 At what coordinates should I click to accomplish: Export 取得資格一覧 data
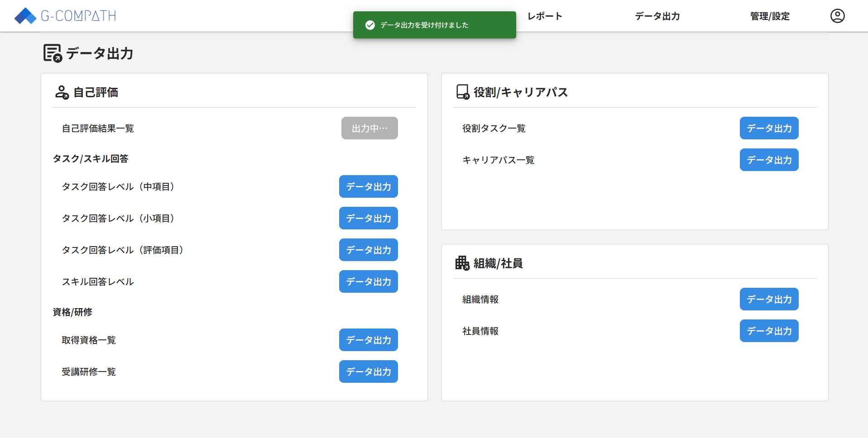(x=368, y=340)
